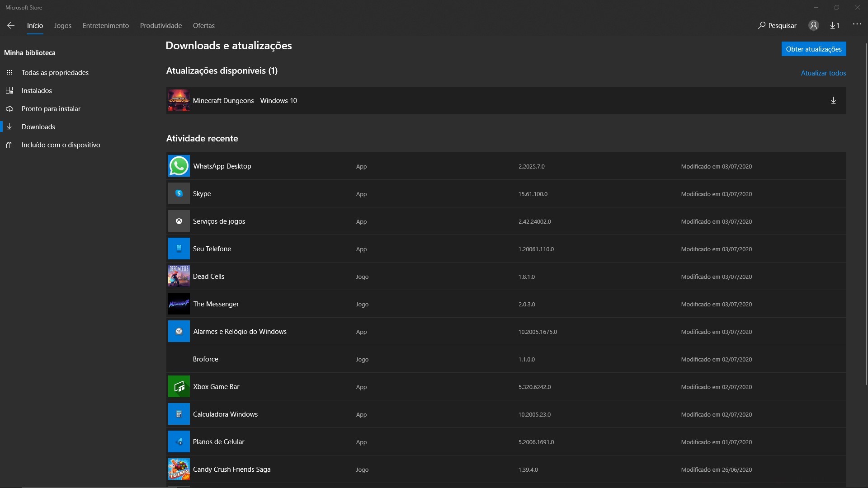
Task: Click the Seu Telefone app icon
Action: pyautogui.click(x=179, y=249)
